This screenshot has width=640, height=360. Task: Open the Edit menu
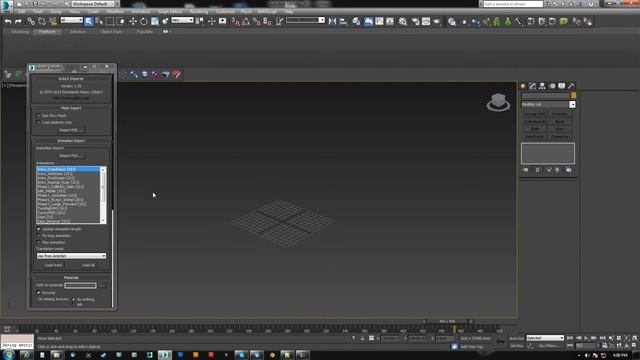[x=22, y=12]
